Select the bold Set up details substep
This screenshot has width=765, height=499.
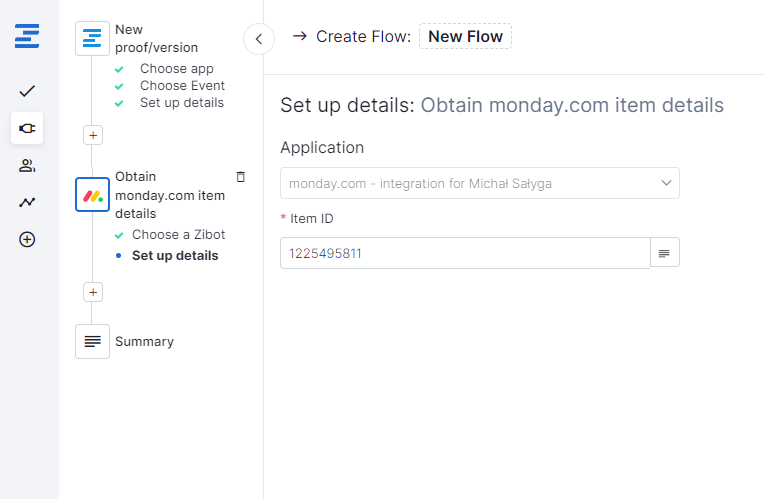tap(175, 256)
